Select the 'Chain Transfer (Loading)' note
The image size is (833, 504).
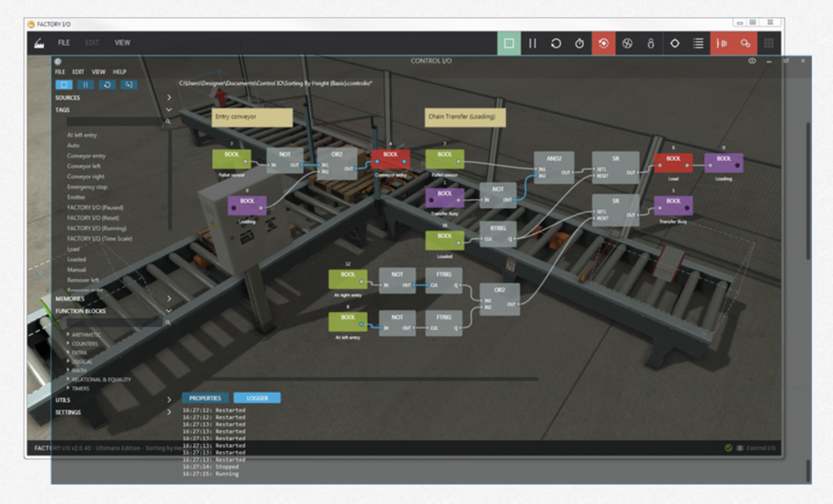(465, 117)
